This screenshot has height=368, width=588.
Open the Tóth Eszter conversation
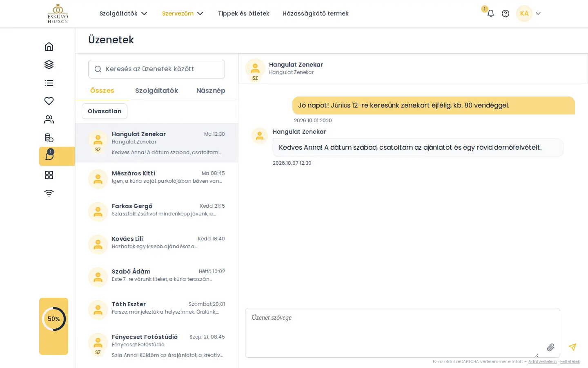(x=157, y=310)
